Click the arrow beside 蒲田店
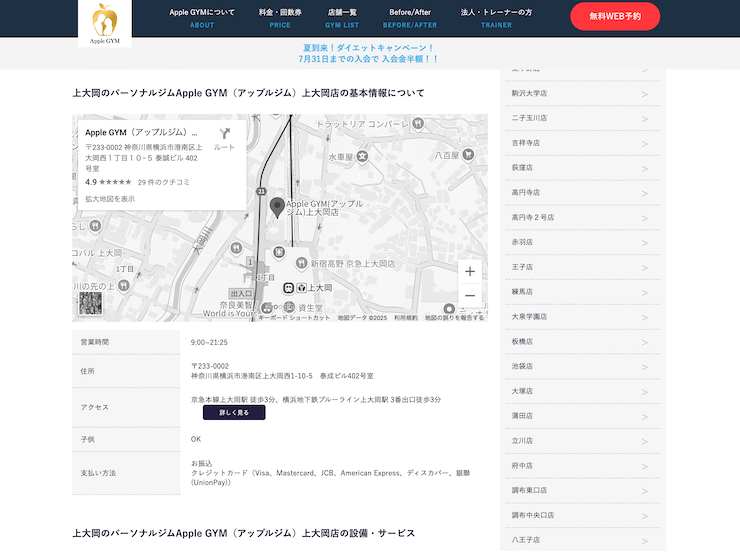 645,417
